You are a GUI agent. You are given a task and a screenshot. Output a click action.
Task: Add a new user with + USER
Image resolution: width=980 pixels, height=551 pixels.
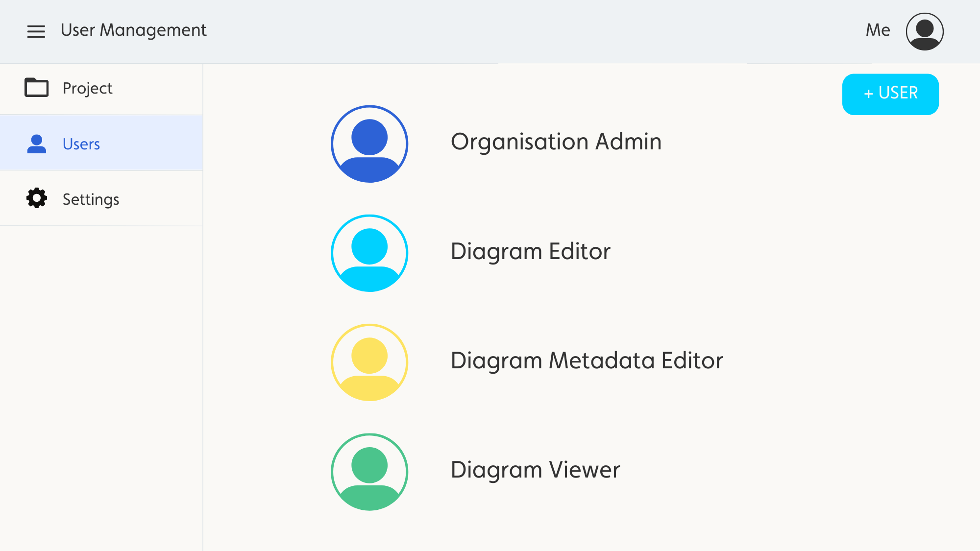tap(890, 94)
